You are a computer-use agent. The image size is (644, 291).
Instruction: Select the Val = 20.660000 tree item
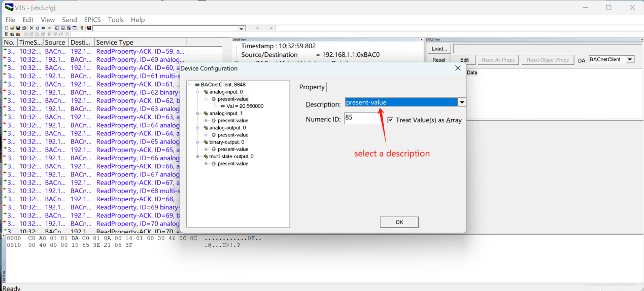coord(245,106)
